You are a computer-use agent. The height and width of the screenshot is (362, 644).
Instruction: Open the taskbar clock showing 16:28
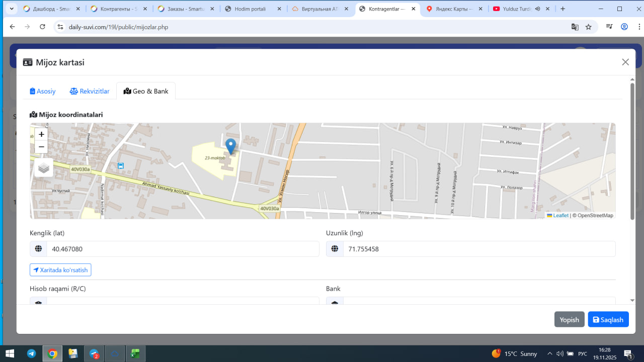[x=605, y=353]
